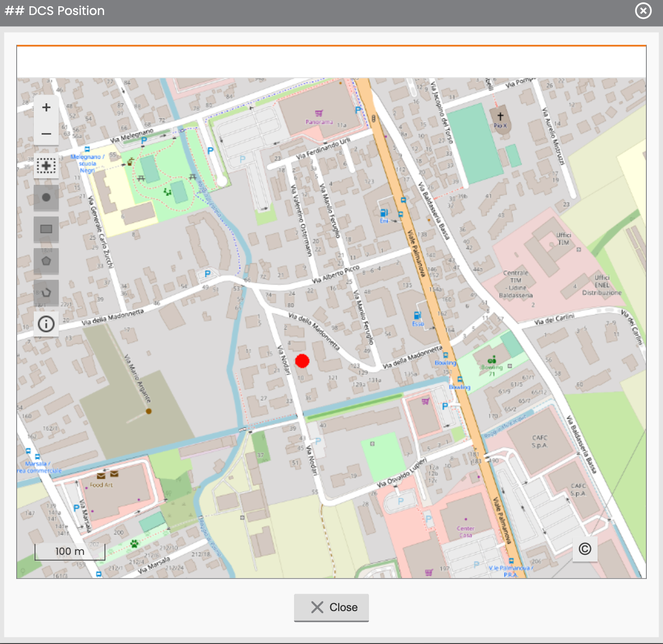
Task: Zoom in on the map
Action: click(x=46, y=107)
